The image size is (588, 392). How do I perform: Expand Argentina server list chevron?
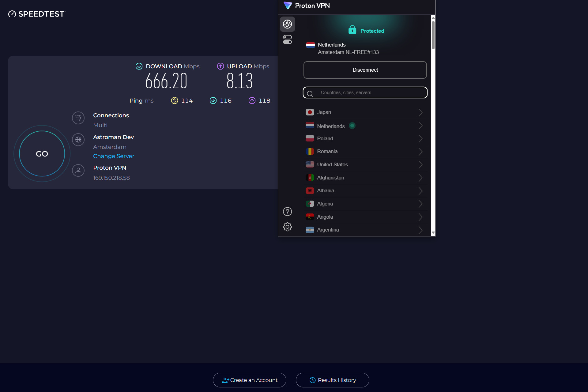click(x=420, y=230)
